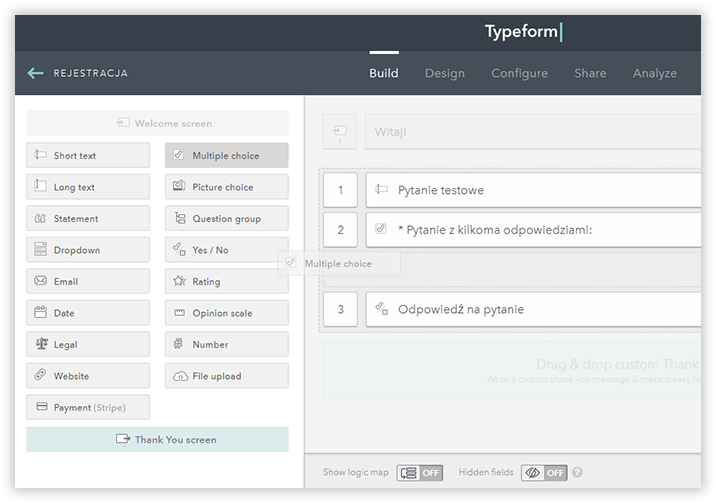This screenshot has height=503, width=716.
Task: Go to the Share tab
Action: [590, 73]
